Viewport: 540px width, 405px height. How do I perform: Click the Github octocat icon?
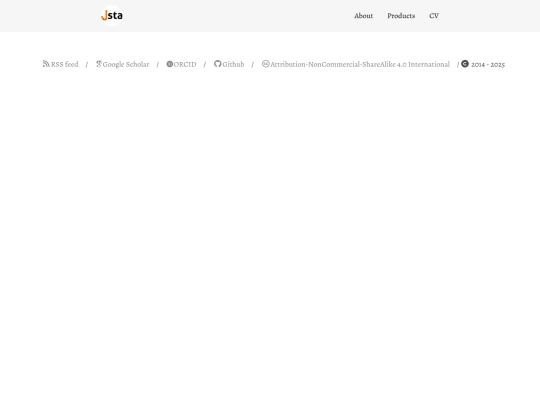pyautogui.click(x=217, y=64)
